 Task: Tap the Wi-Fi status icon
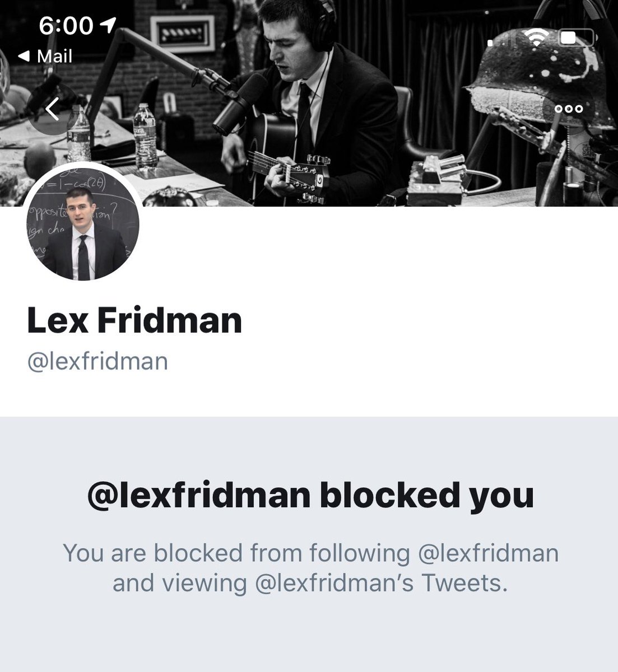(x=536, y=38)
